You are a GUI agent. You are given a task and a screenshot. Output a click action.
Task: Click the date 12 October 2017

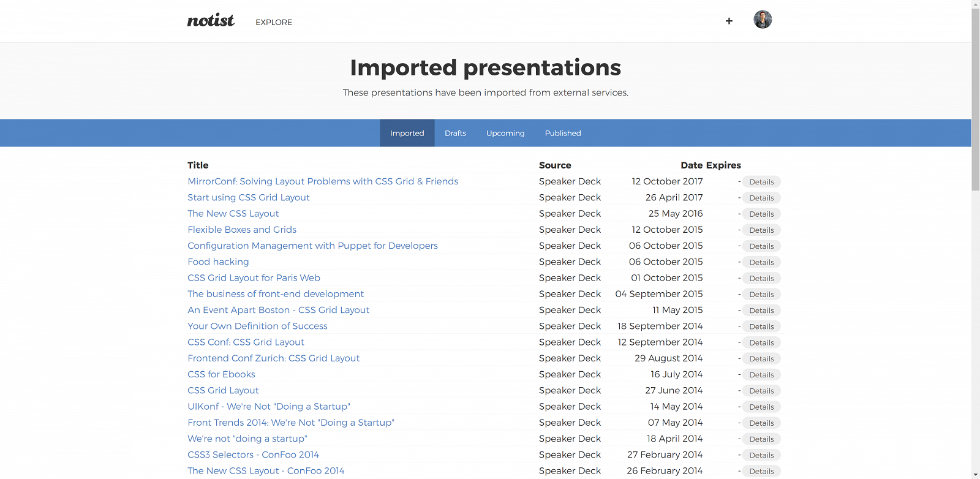[667, 181]
